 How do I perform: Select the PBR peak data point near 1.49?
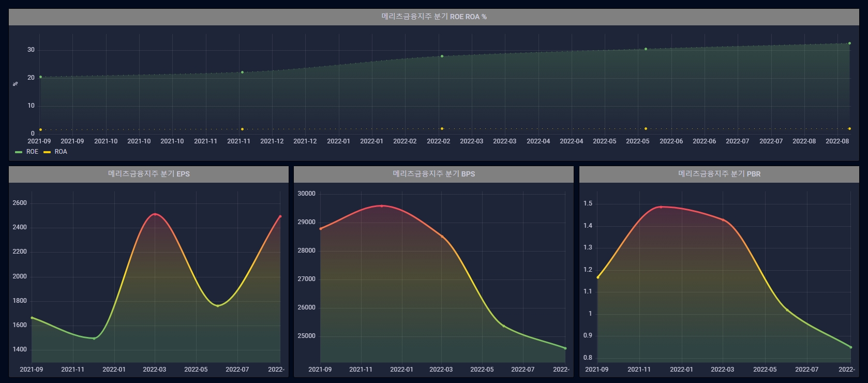pos(661,207)
